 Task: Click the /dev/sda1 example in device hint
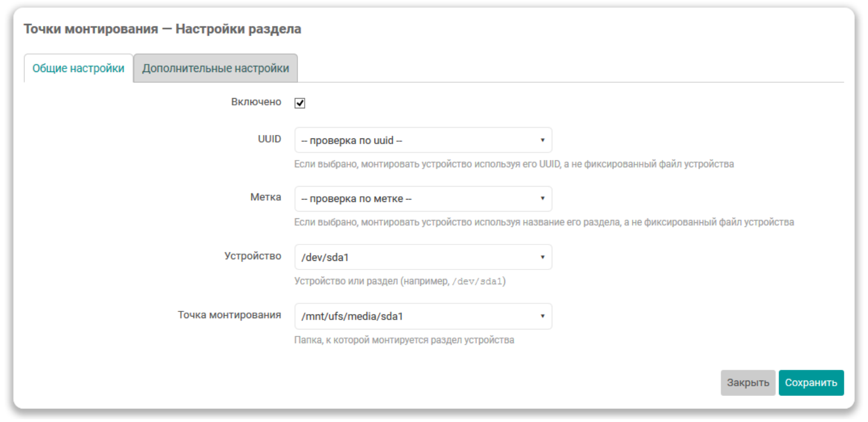tap(476, 281)
